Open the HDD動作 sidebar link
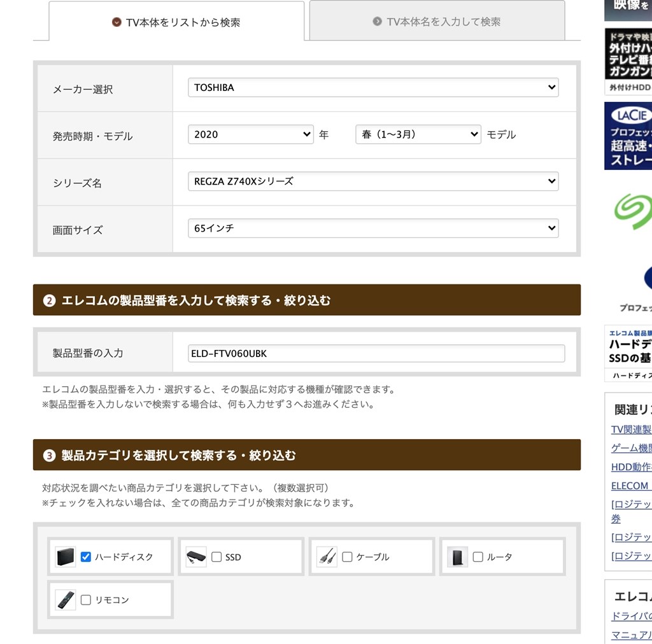 pyautogui.click(x=631, y=467)
